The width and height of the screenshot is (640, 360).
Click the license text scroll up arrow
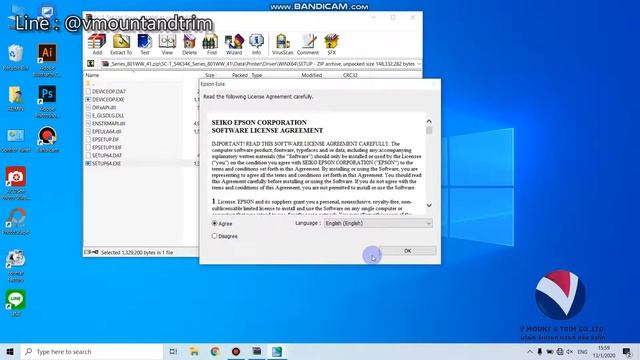tap(429, 121)
